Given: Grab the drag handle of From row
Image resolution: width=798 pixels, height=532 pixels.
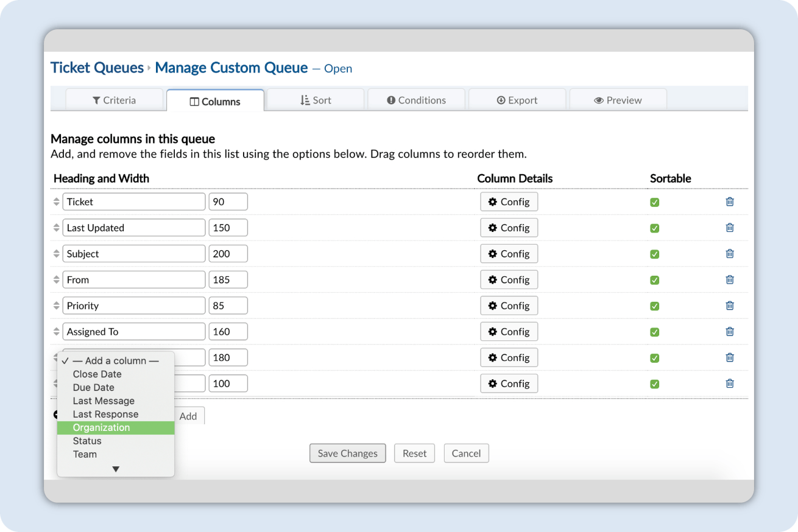Looking at the screenshot, I should point(56,280).
